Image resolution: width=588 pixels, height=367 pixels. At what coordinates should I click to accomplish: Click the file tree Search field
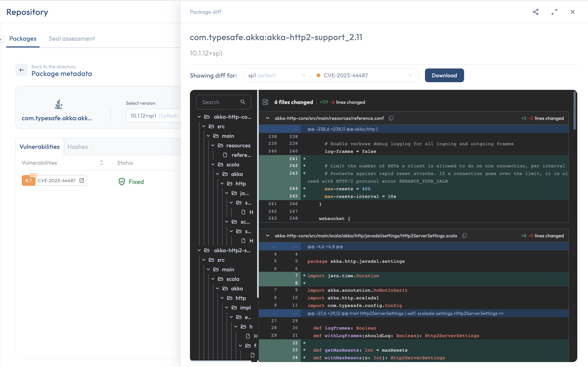(x=223, y=102)
